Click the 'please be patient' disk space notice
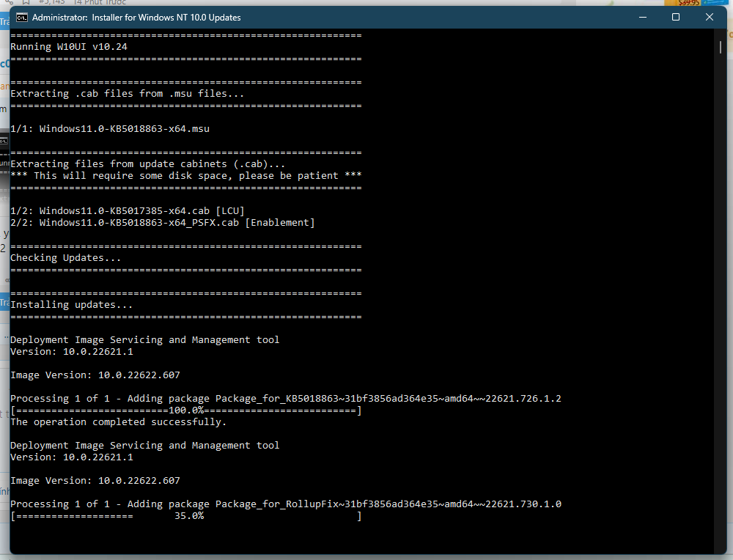 (186, 176)
